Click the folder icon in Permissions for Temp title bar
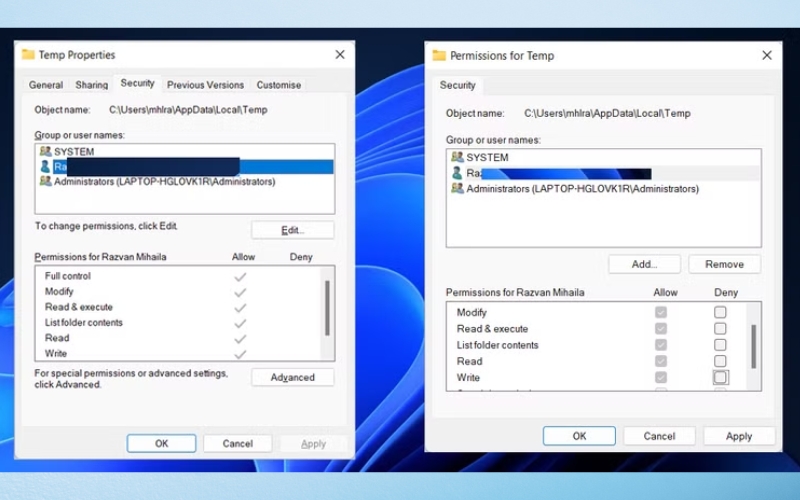Screen dimensions: 800x500 coord(439,56)
